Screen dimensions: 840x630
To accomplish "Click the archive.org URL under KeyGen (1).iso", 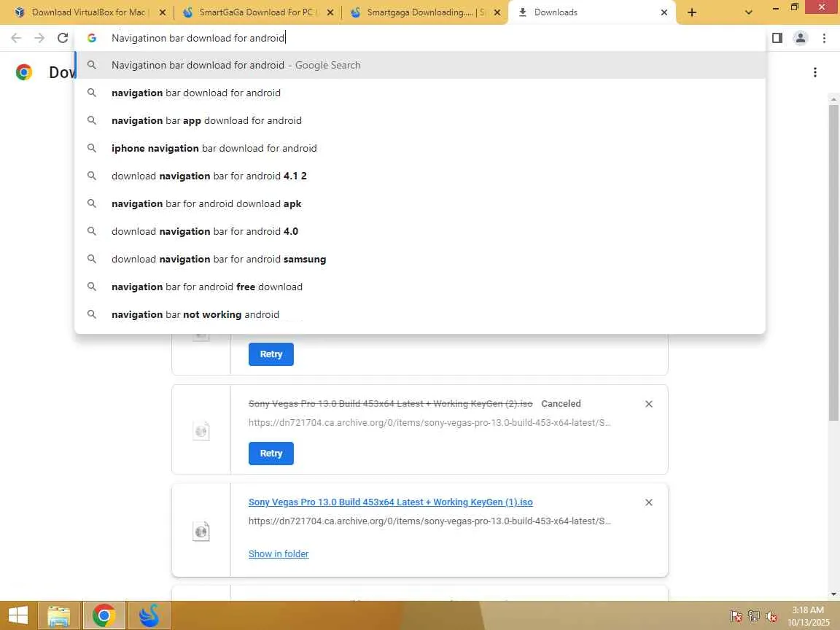I will [429, 521].
